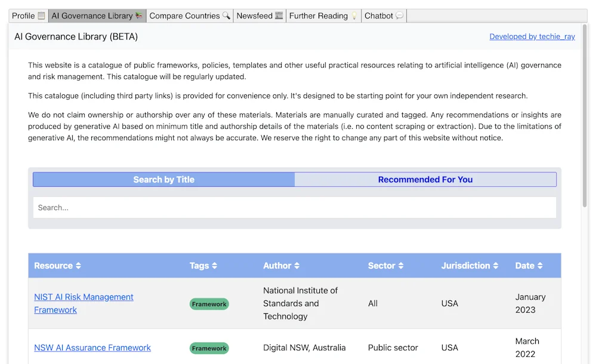
Task: Click inside the Search input field
Action: pyautogui.click(x=294, y=207)
